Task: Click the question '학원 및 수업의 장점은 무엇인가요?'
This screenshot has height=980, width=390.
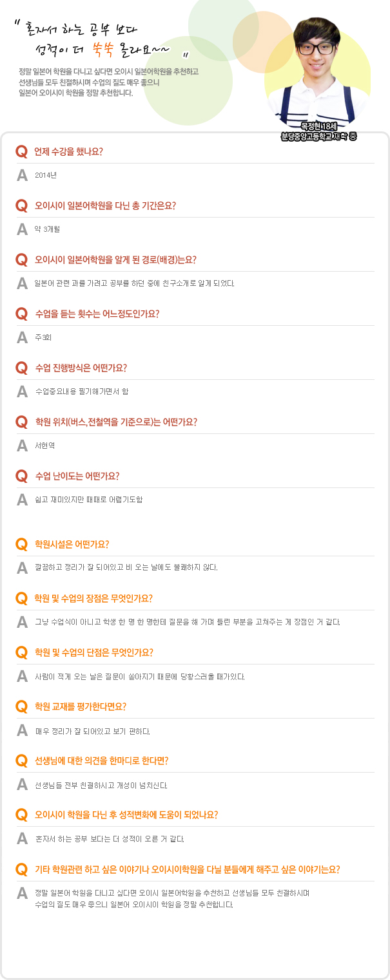Action: 93,598
